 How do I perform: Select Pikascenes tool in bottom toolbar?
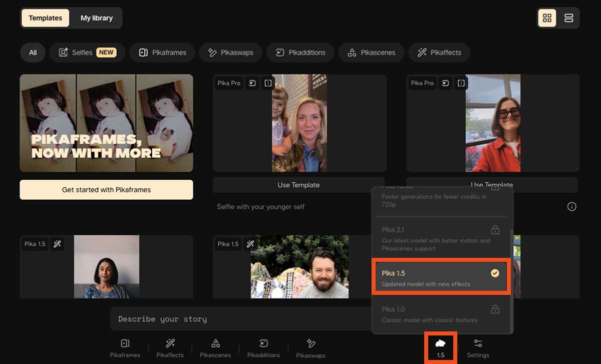[x=215, y=348]
